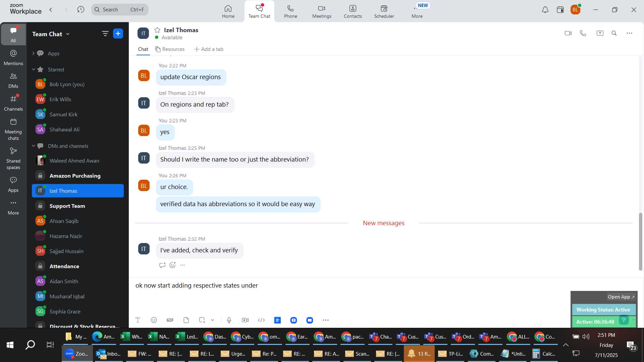Open more composer options ellipsis
The width and height of the screenshot is (644, 362).
click(x=325, y=320)
